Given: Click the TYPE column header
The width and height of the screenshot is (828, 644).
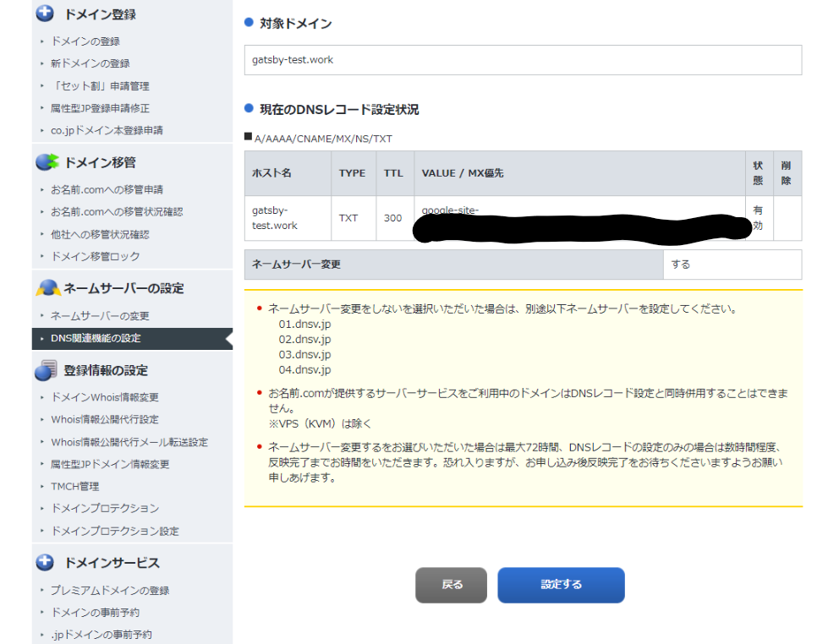Looking at the screenshot, I should coord(354,173).
